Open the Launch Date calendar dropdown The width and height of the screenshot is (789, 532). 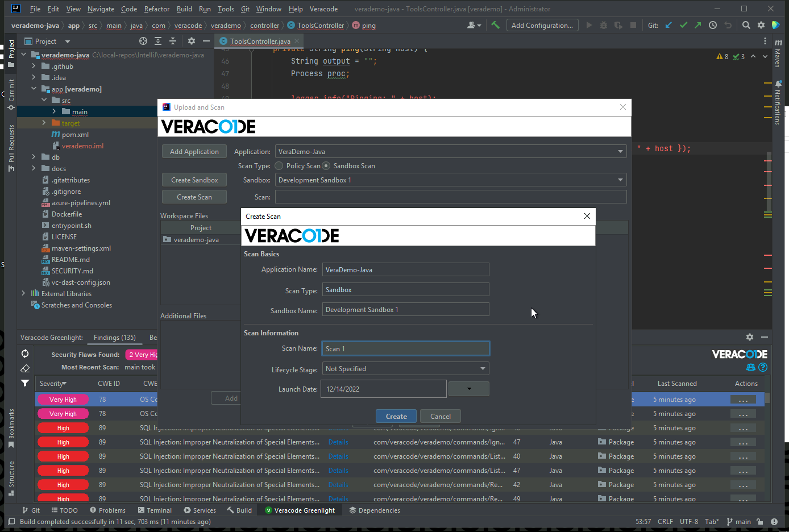point(469,389)
